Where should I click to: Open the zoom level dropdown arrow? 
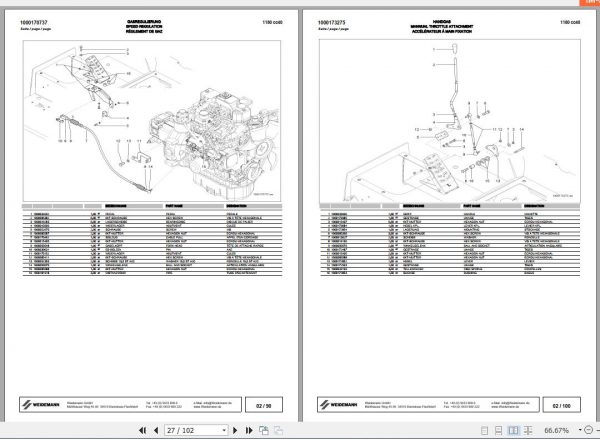(x=580, y=430)
